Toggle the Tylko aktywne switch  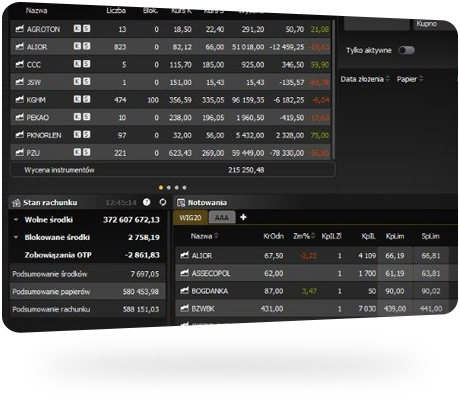[x=407, y=50]
